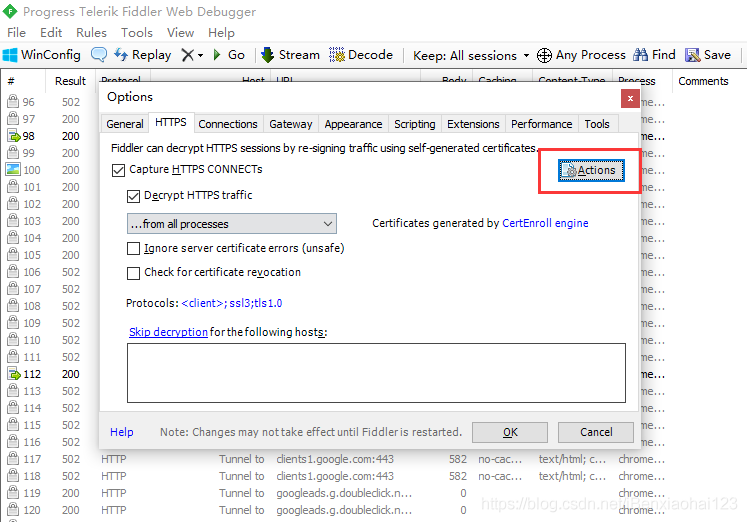Cancel the Options dialog
This screenshot has width=747, height=522.
coord(596,432)
